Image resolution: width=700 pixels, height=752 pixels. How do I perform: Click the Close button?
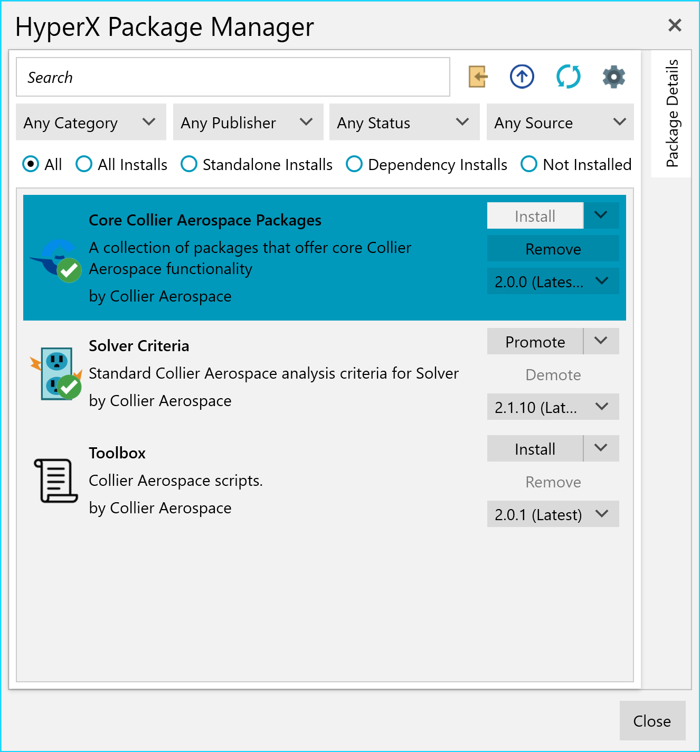(x=652, y=720)
